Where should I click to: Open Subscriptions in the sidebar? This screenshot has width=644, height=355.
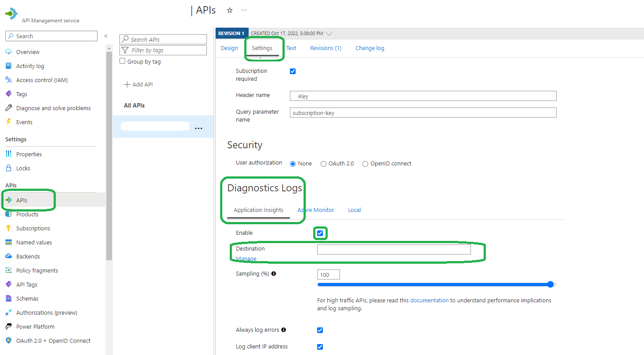(33, 228)
